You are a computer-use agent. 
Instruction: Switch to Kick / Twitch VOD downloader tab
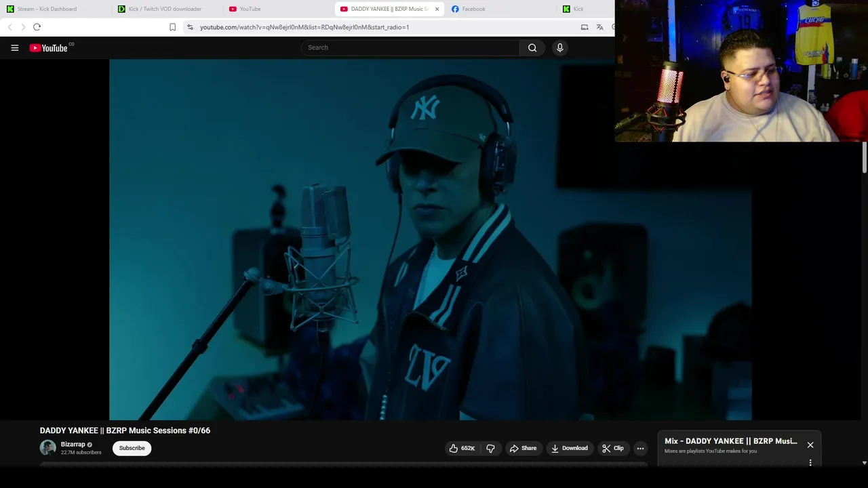165,9
